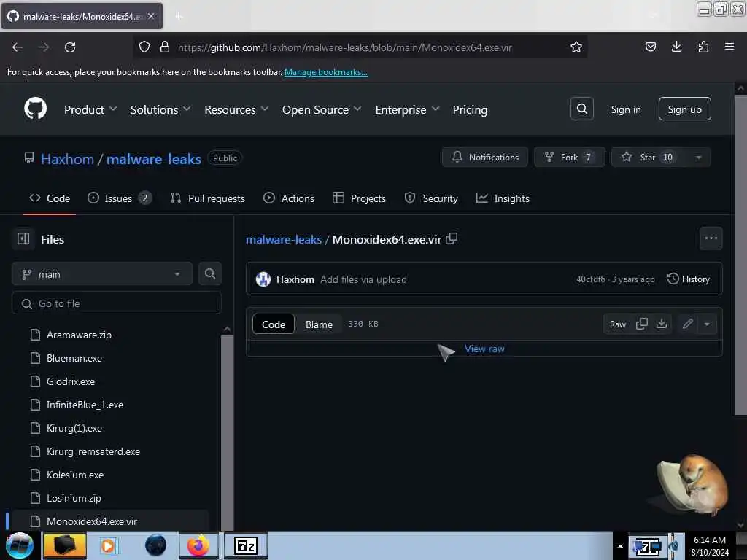Open Firefox from the taskbar

(198, 545)
